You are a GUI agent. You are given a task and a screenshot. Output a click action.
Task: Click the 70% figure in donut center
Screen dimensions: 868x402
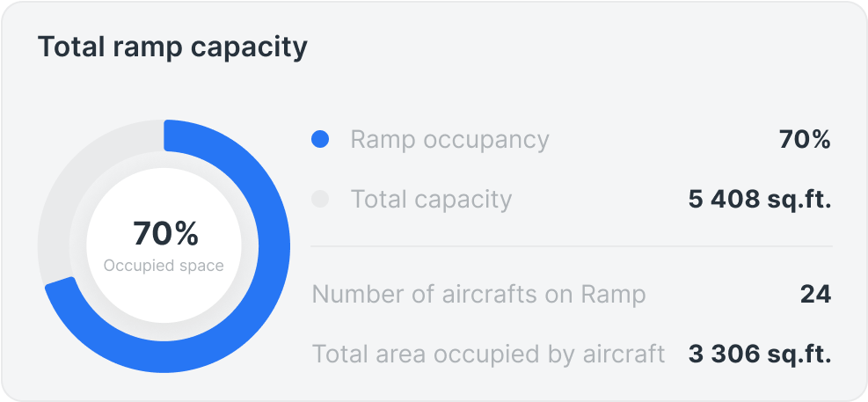[165, 234]
